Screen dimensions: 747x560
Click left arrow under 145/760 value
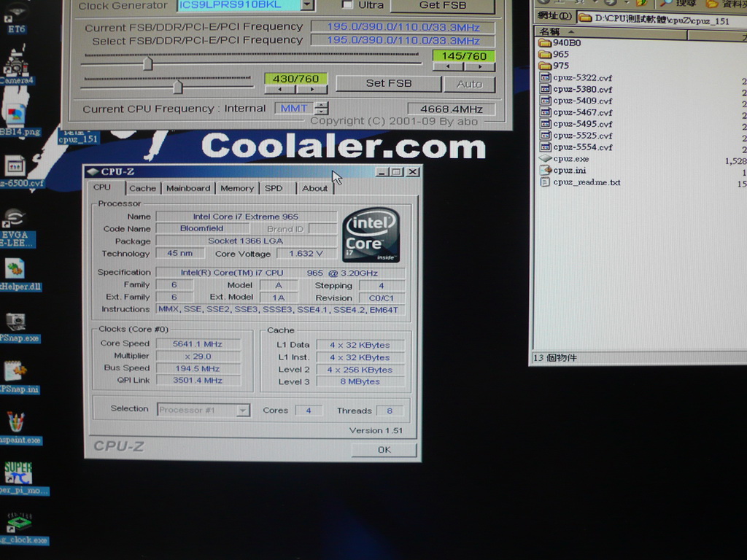(448, 66)
